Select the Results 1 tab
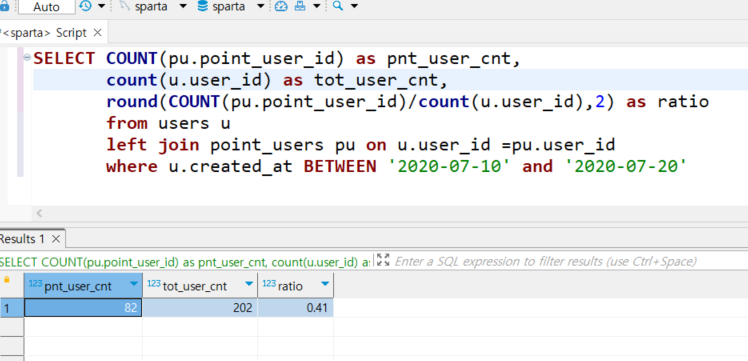748x361 pixels. click(22, 239)
